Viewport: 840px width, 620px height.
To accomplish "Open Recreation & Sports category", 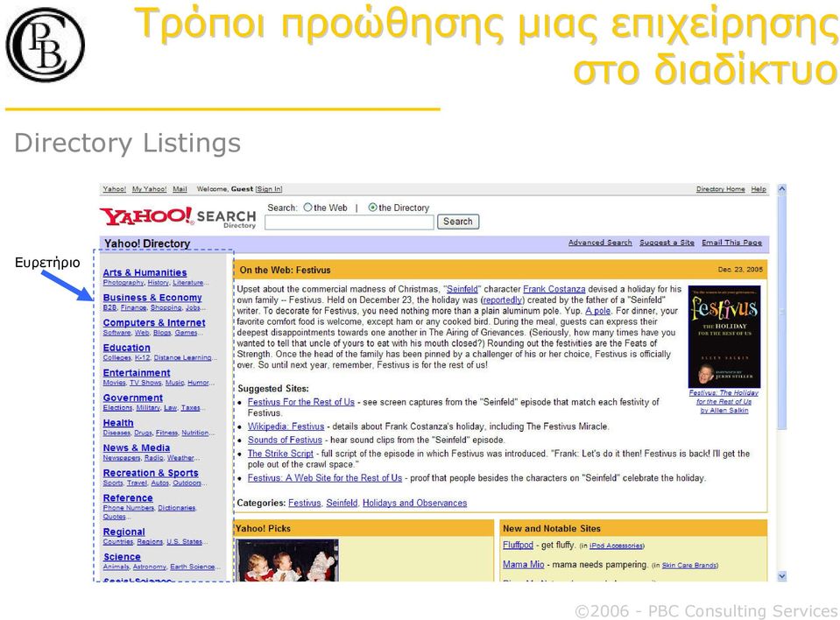I will pyautogui.click(x=151, y=473).
